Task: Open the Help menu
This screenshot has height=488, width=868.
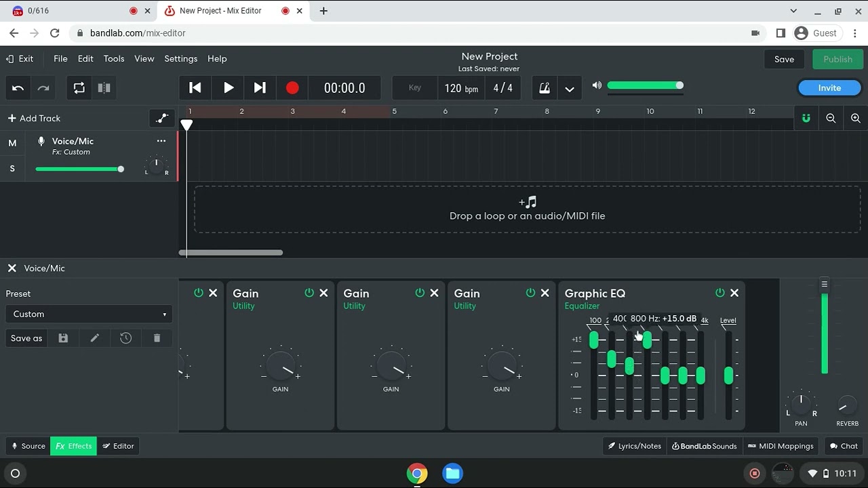Action: pyautogui.click(x=217, y=59)
